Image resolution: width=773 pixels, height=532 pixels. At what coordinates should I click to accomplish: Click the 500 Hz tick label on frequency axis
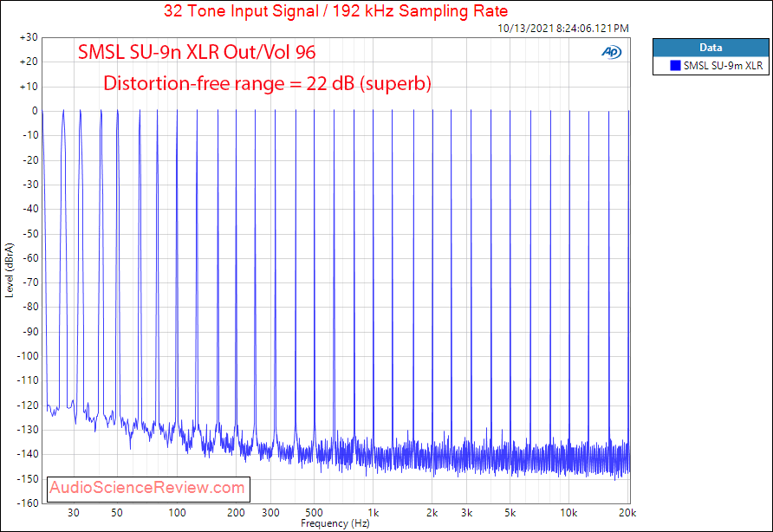point(314,513)
